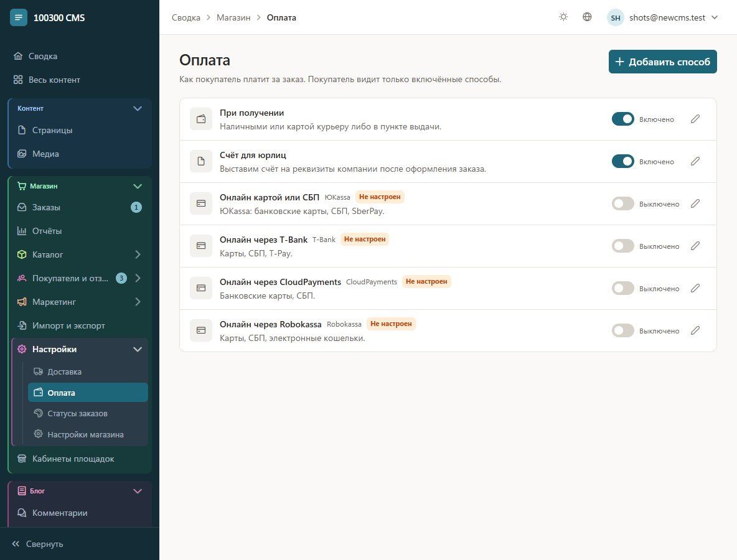Click «Добавить способ» button
This screenshot has height=560, width=737.
coord(663,62)
